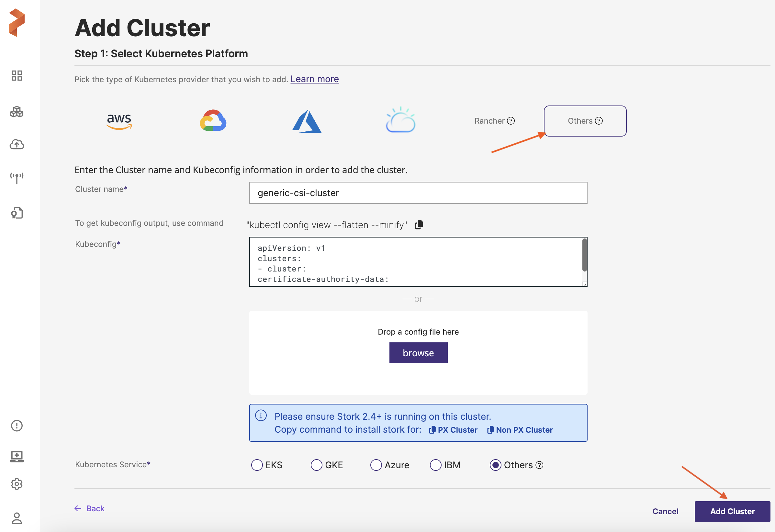The image size is (775, 532).
Task: Open the clusters cubes icon in sidebar
Action: click(x=17, y=112)
